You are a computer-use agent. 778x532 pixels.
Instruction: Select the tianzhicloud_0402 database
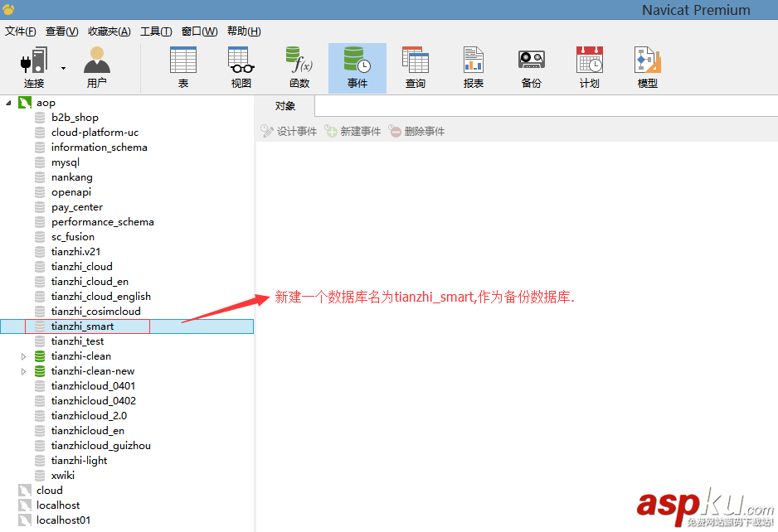tap(93, 400)
